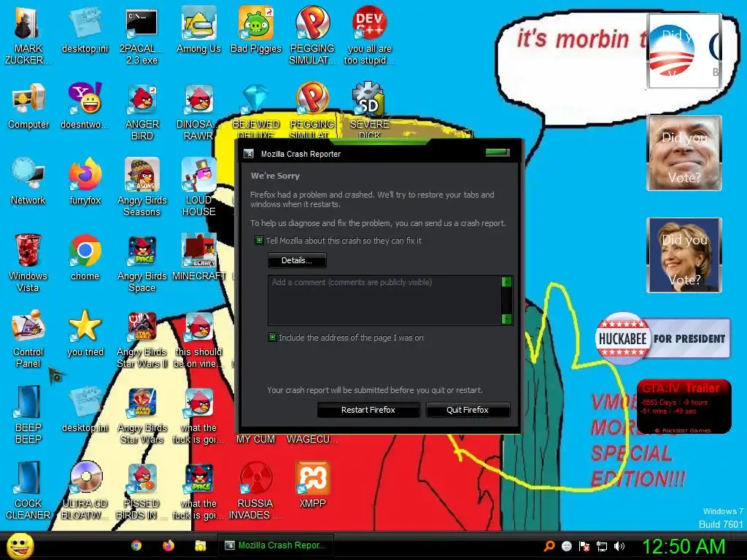Screen dimensions: 747x560
Task: Launch the furryfox Firefox shortcut
Action: point(85,181)
